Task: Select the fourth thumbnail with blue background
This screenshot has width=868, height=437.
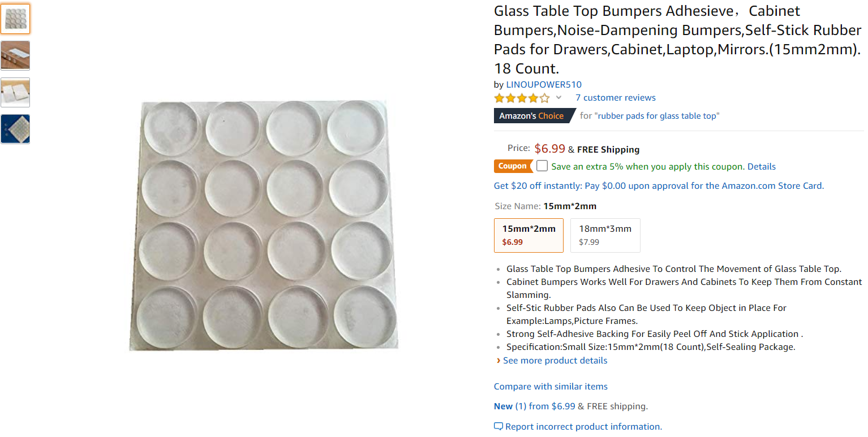Action: coord(15,129)
